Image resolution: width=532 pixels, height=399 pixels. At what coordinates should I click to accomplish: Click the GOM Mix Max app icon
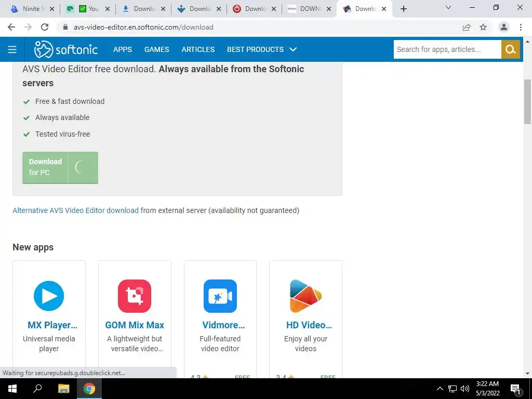(x=135, y=296)
